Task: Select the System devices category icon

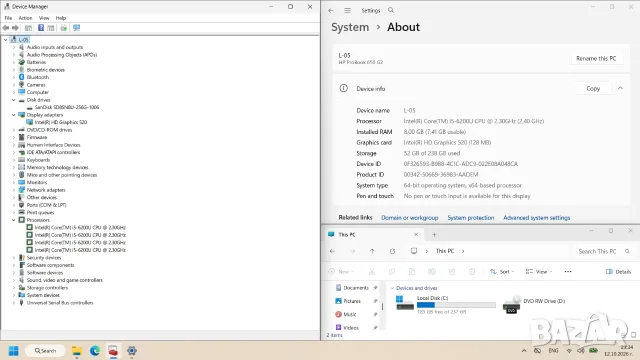Action: coord(22,295)
